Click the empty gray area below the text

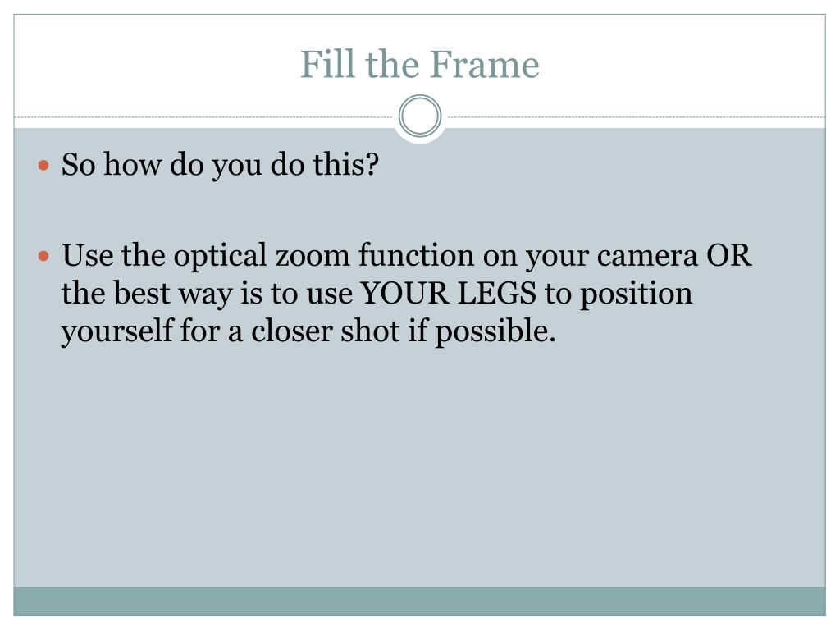pyautogui.click(x=419, y=466)
